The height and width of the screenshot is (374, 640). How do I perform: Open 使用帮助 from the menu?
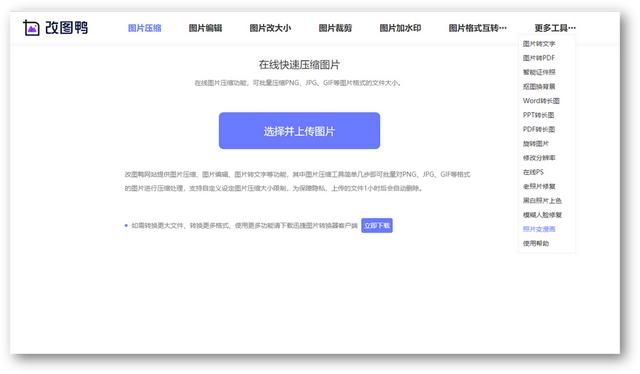pos(536,243)
